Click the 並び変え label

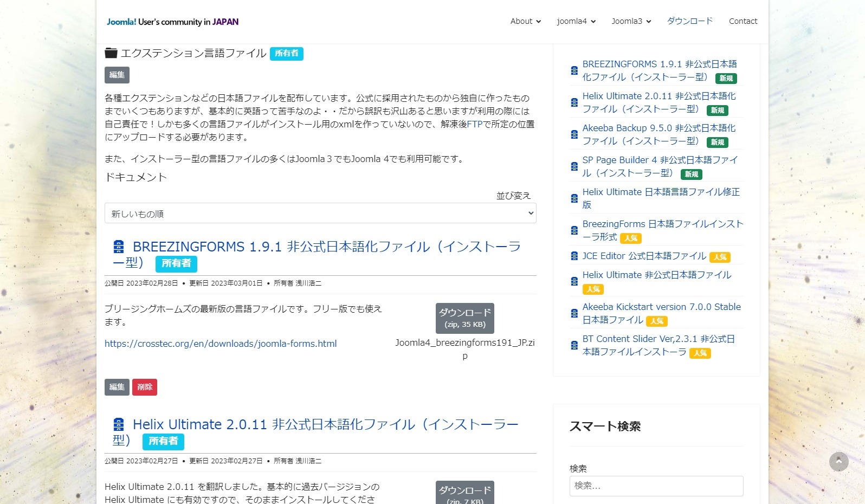pos(513,195)
